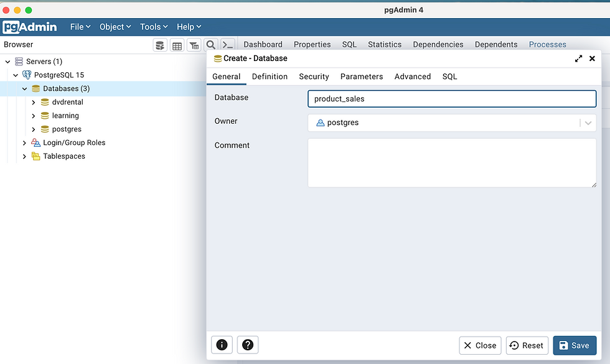Click the Filtered Rows toolbar icon
Screen dimensions: 610x364
coord(194,45)
